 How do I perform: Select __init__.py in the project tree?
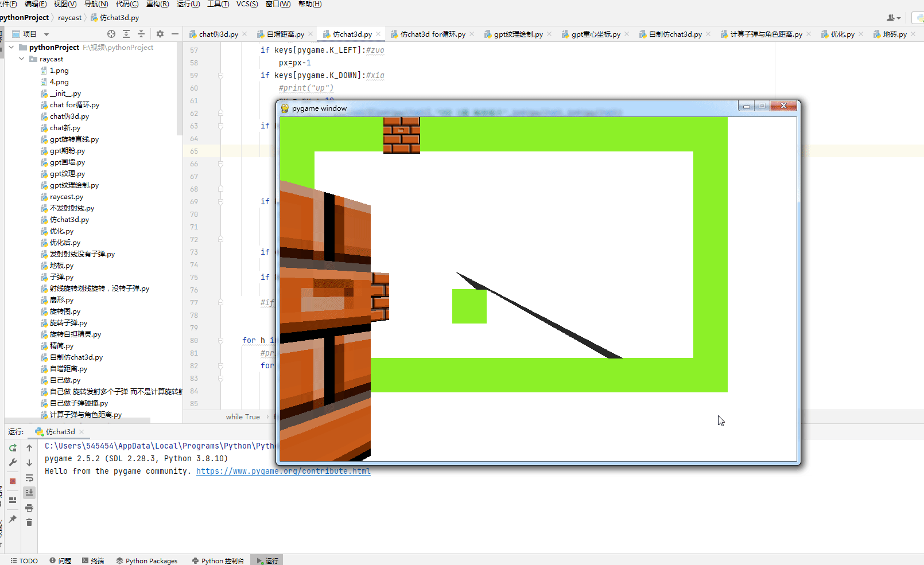[x=65, y=93]
